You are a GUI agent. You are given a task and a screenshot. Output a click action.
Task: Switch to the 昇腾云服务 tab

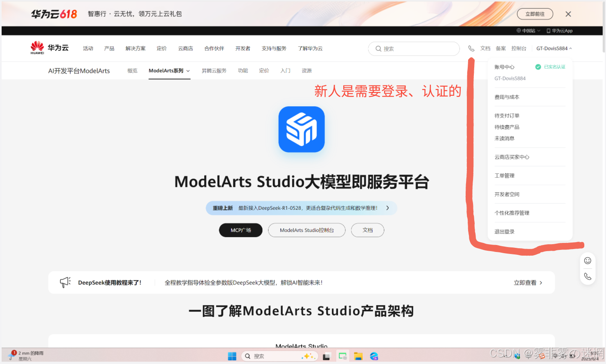coord(214,71)
